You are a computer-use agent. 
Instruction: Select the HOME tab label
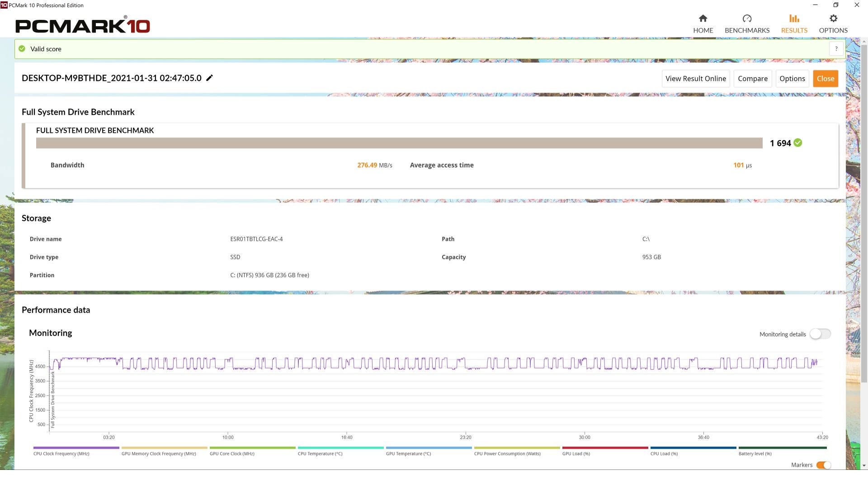click(703, 30)
